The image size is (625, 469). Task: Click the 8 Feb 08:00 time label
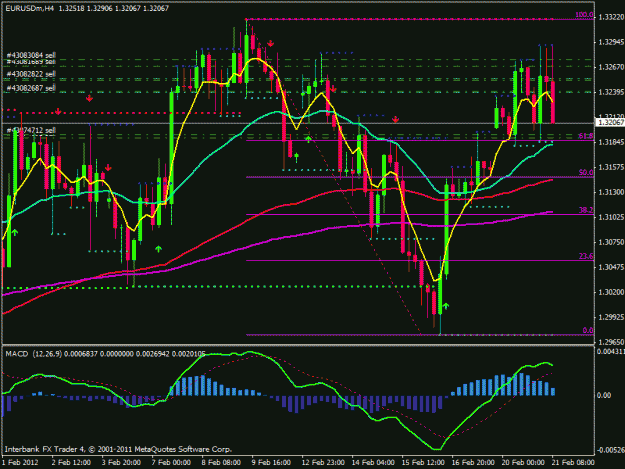coord(221,463)
